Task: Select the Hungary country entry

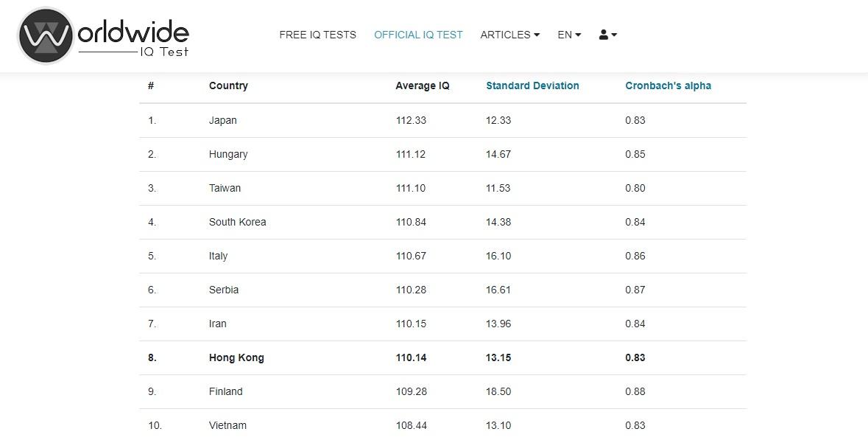Action: [x=228, y=154]
